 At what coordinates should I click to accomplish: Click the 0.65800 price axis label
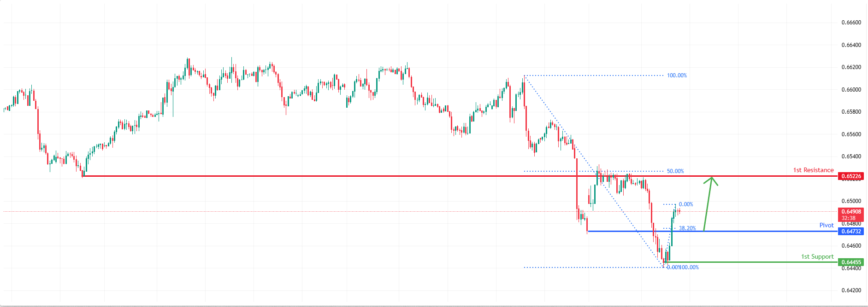[851, 112]
